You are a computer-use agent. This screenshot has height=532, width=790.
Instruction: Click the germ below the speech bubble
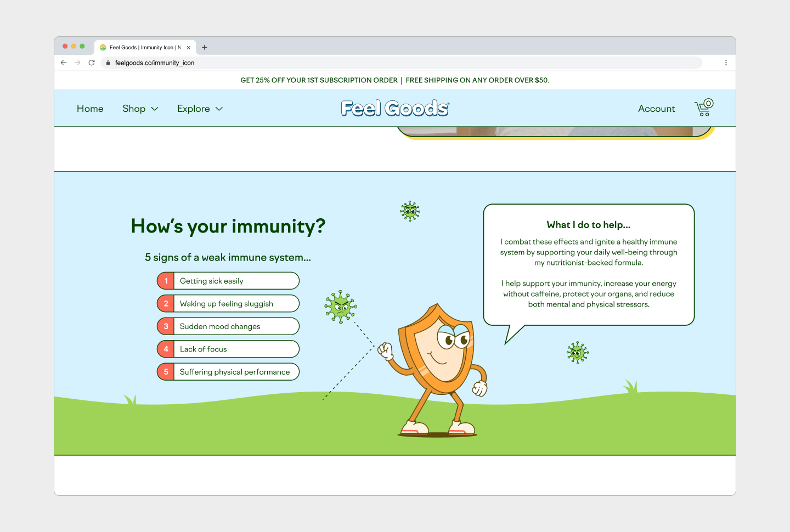click(x=577, y=353)
